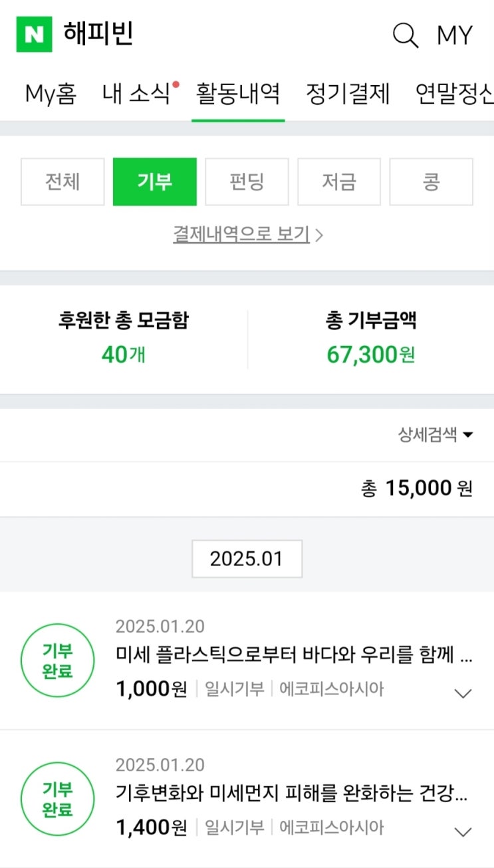Expand the 미세 플라스틱 donation details chevron
This screenshot has height=868, width=494.
(462, 693)
